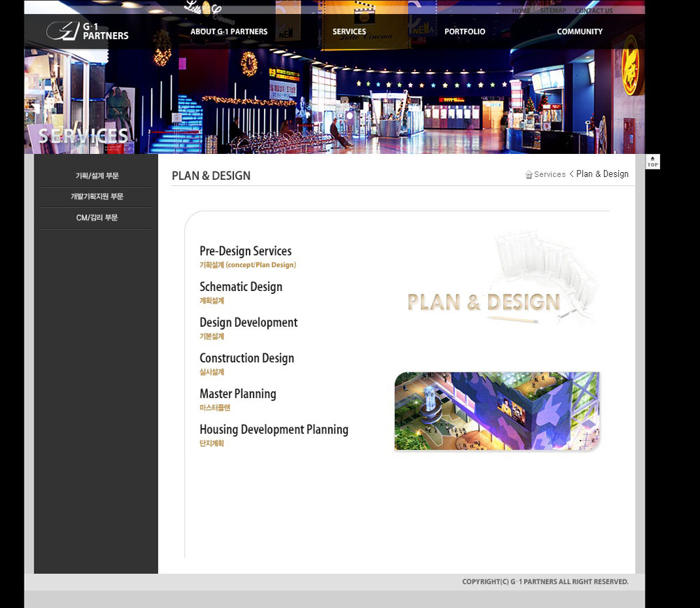
Task: Click the Schematic Design heading
Action: point(241,287)
